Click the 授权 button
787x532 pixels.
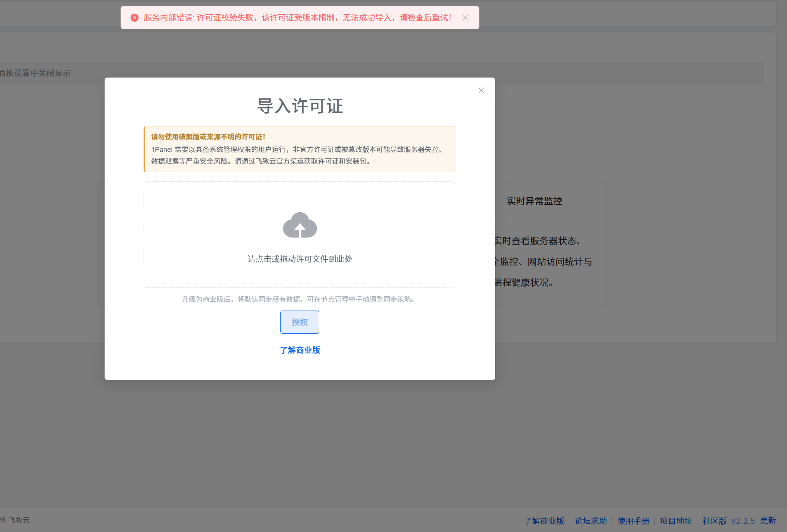click(x=300, y=322)
